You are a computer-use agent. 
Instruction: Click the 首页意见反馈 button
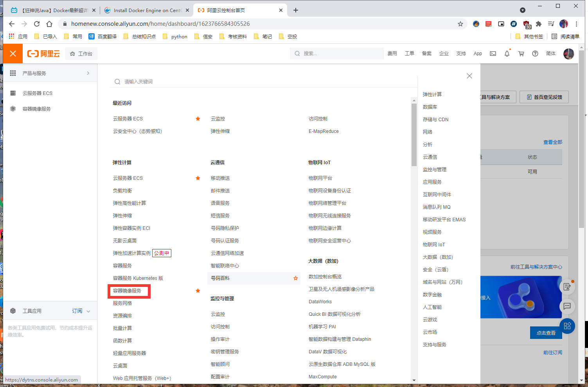[x=544, y=97]
